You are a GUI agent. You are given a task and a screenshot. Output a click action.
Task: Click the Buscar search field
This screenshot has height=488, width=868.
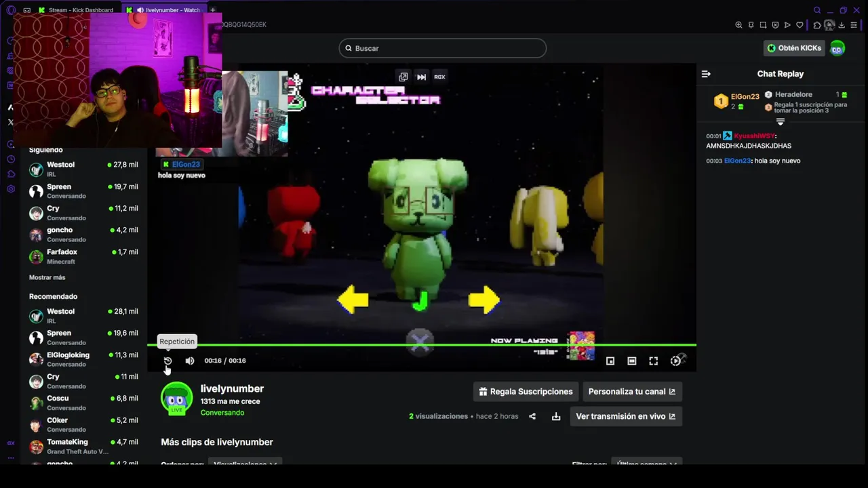(x=442, y=48)
